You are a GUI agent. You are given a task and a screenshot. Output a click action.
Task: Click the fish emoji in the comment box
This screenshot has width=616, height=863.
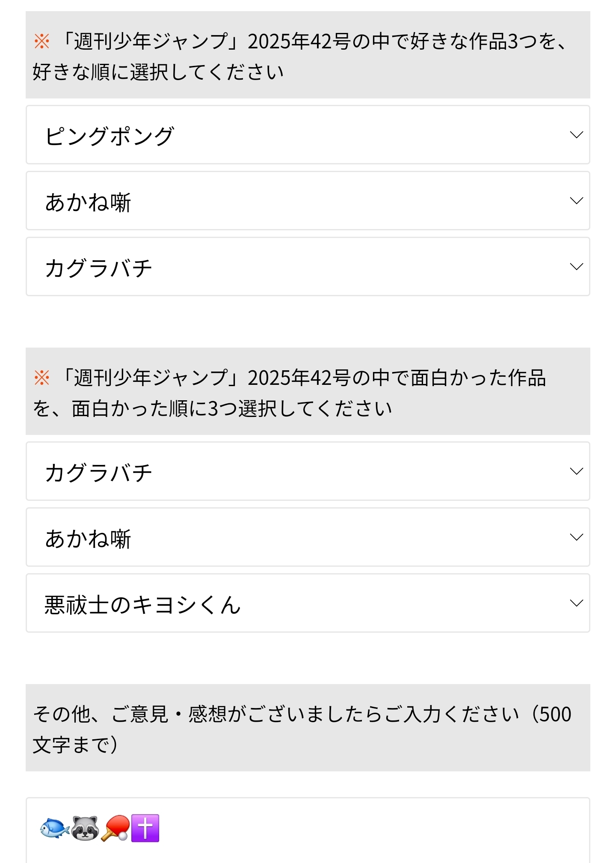click(x=54, y=828)
